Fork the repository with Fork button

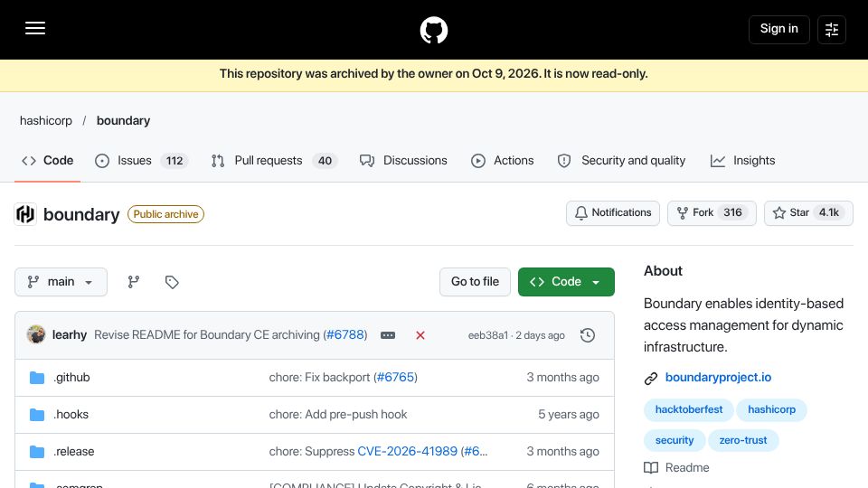pos(712,213)
